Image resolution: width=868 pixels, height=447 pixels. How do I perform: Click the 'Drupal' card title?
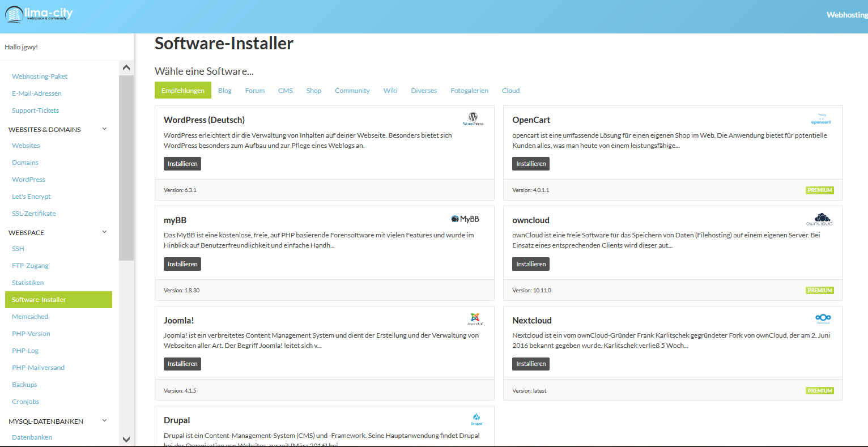point(177,420)
